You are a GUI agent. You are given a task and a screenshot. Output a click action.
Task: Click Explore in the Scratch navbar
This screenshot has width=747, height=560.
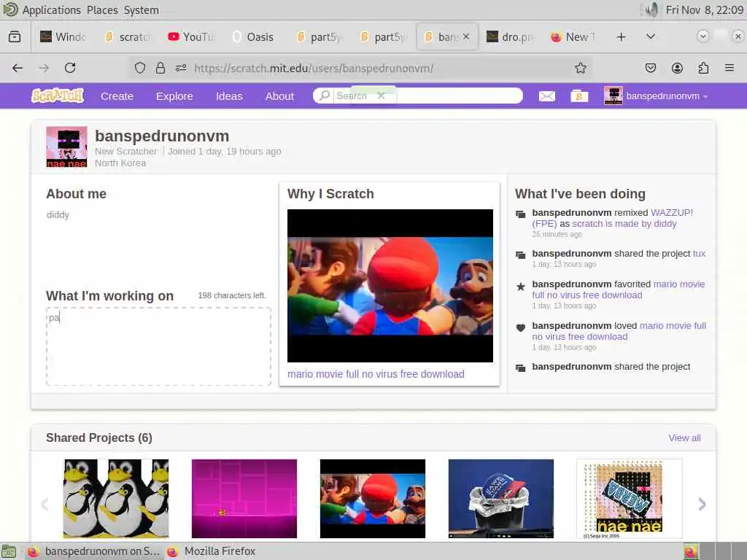(x=174, y=96)
